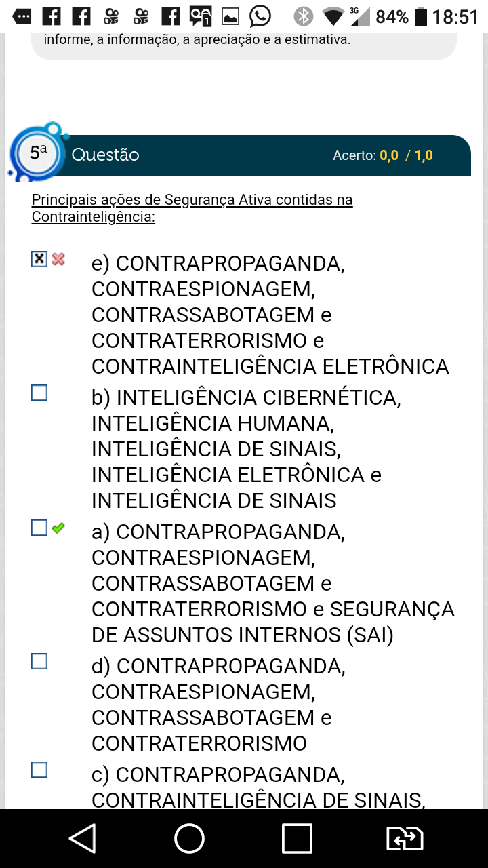Select the checkbox for option c
The width and height of the screenshot is (488, 868).
point(39,769)
